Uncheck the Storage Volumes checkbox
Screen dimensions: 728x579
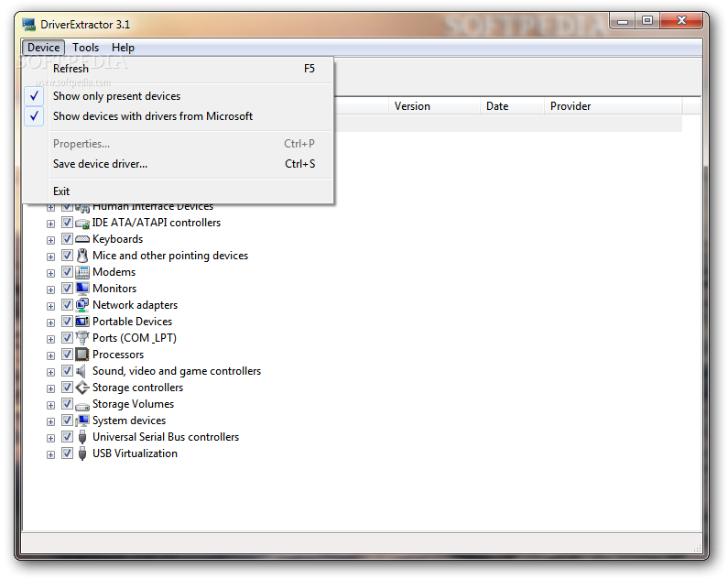click(x=67, y=404)
